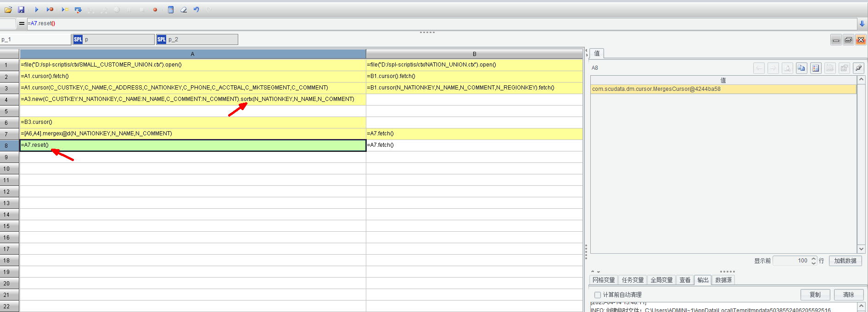Screen dimensions: 868x312
Task: Enable the 计算前自动清理 checkbox
Action: point(598,295)
